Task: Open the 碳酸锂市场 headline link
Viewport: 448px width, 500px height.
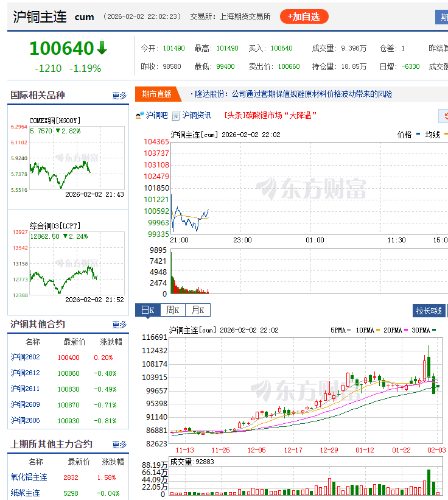Action: pyautogui.click(x=270, y=116)
